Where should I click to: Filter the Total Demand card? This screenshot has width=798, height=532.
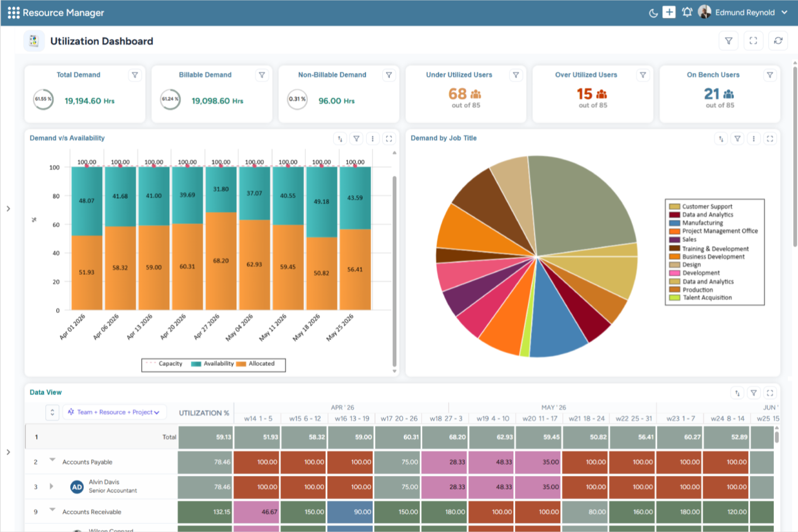[x=135, y=75]
